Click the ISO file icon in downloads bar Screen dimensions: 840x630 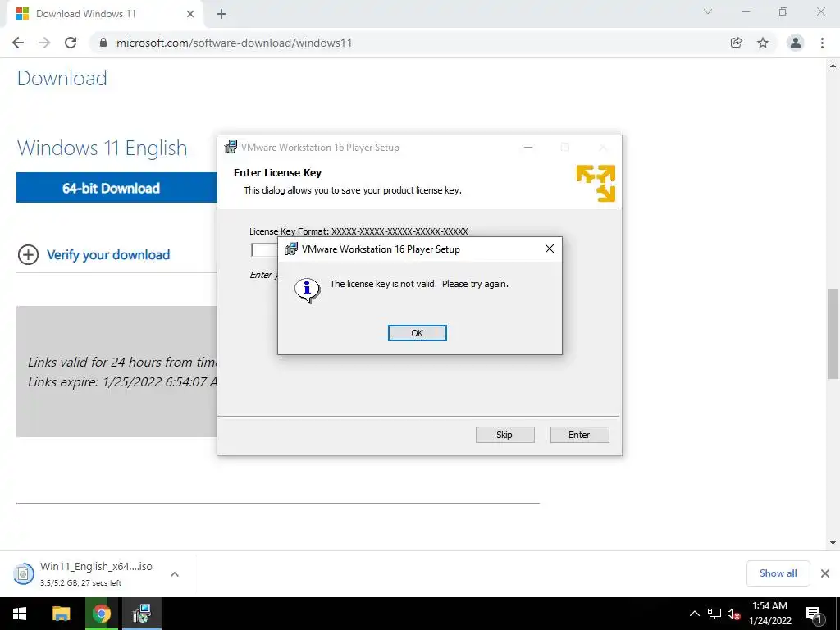(x=23, y=573)
